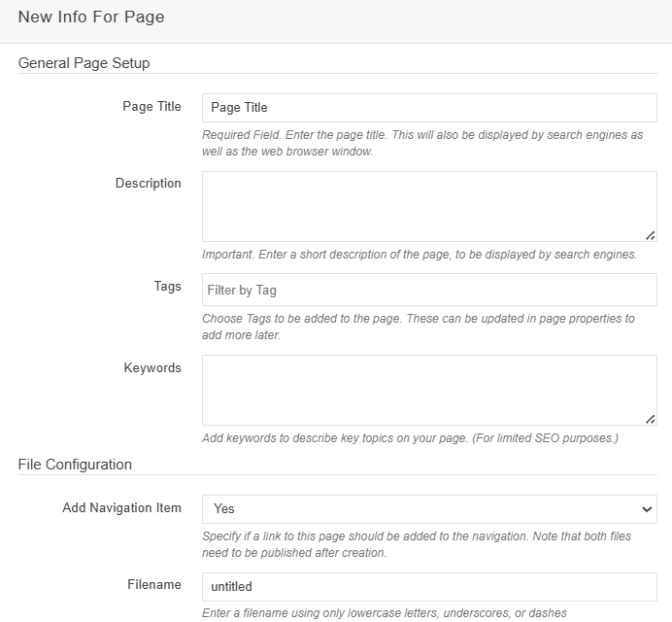
Task: Click the Keywords box resize handle
Action: pyautogui.click(x=650, y=419)
